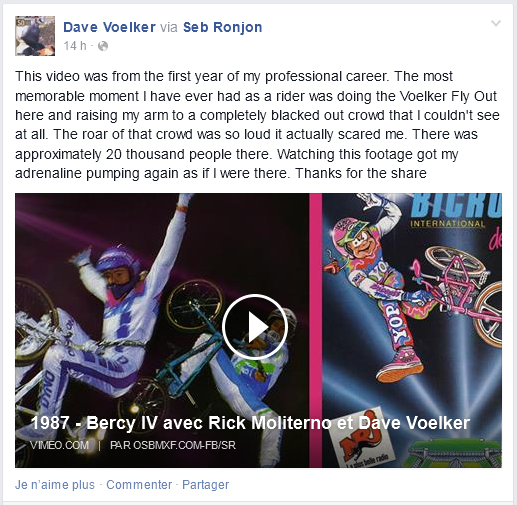
Task: Share the post using Partager
Action: pyautogui.click(x=206, y=485)
